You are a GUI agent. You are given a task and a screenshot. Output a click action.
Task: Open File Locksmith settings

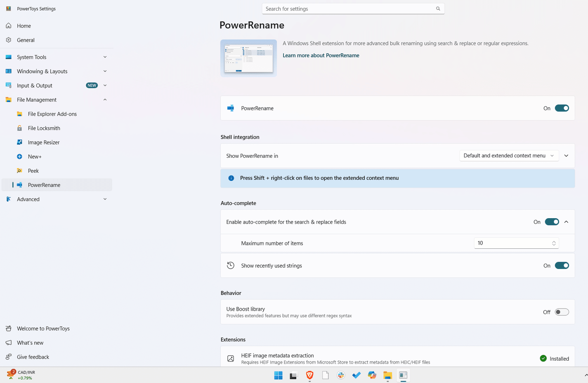(x=57, y=128)
